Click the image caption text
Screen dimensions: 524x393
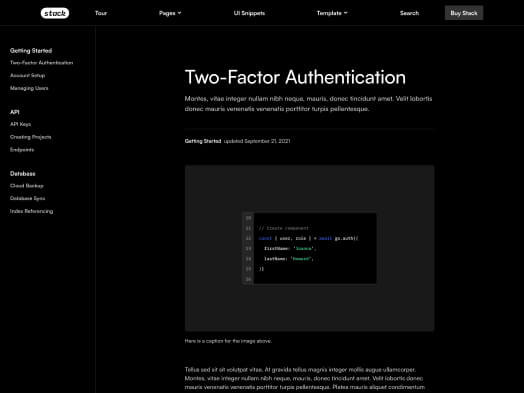tap(228, 341)
